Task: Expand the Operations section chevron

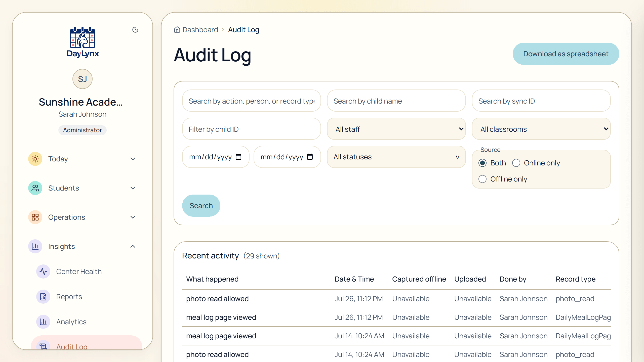Action: tap(133, 217)
